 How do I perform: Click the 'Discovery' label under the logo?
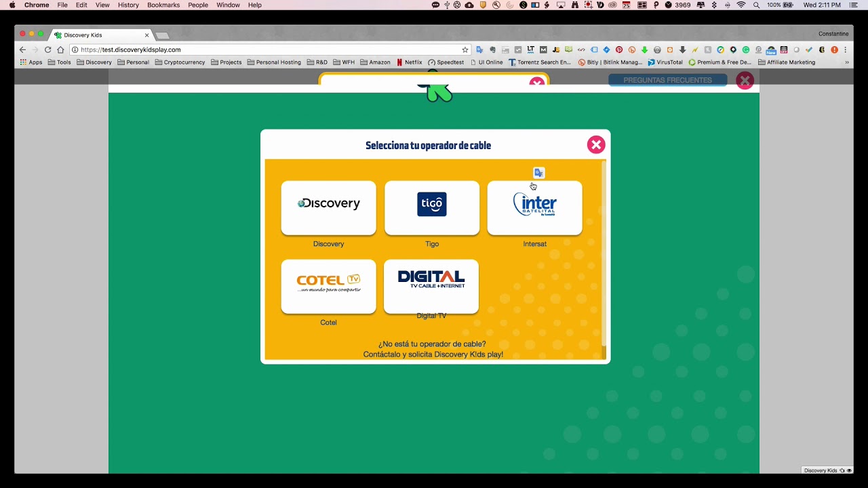[x=328, y=244]
